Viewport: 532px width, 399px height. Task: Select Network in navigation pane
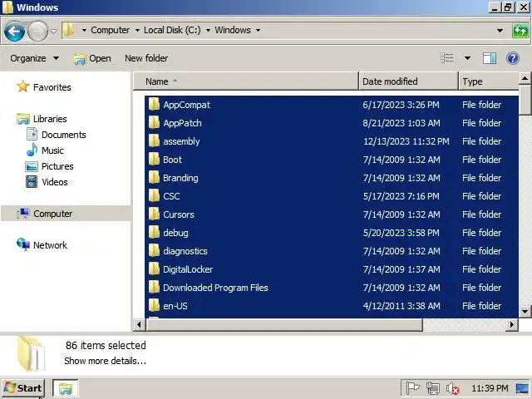[50, 245]
